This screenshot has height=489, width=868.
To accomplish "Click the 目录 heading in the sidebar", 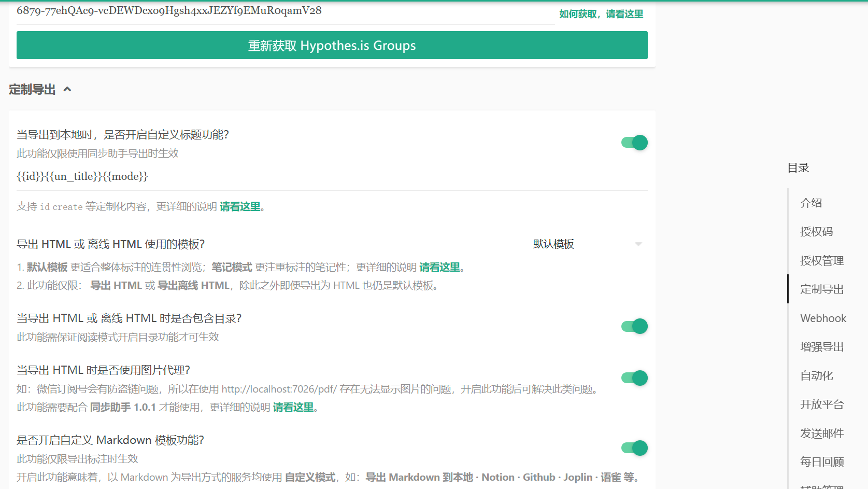I will (x=798, y=167).
